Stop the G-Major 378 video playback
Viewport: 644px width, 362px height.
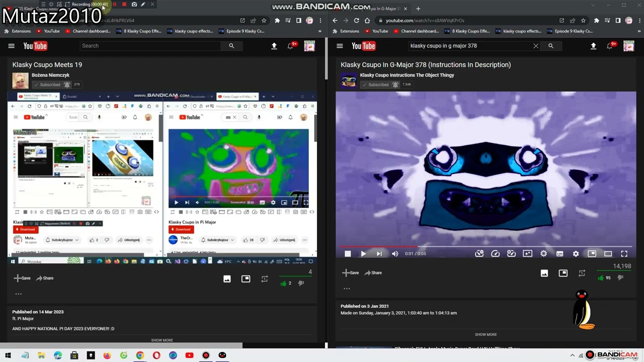348,254
